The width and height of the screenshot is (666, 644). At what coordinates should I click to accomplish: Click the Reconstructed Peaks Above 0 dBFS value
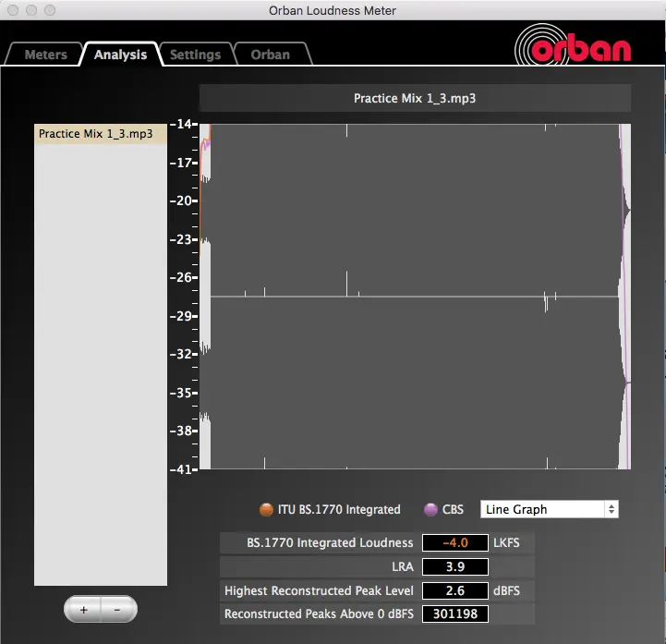click(x=454, y=614)
